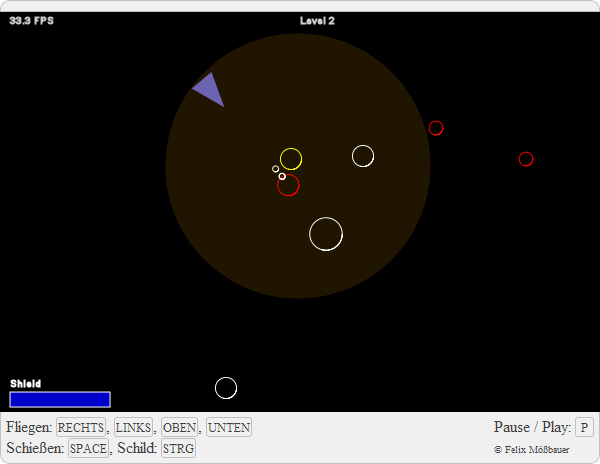Click the white circle at bottom of black area
The width and height of the screenshot is (600, 464).
click(x=226, y=388)
